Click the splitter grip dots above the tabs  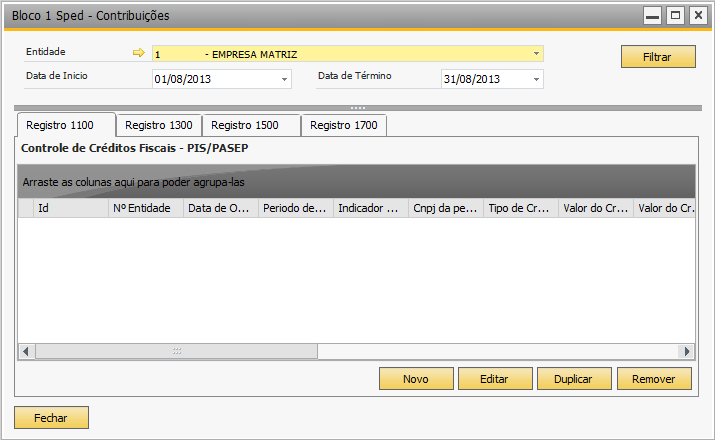[358, 108]
